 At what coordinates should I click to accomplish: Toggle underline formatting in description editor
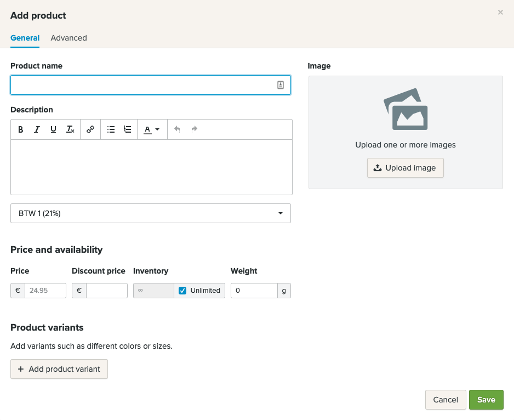click(53, 129)
